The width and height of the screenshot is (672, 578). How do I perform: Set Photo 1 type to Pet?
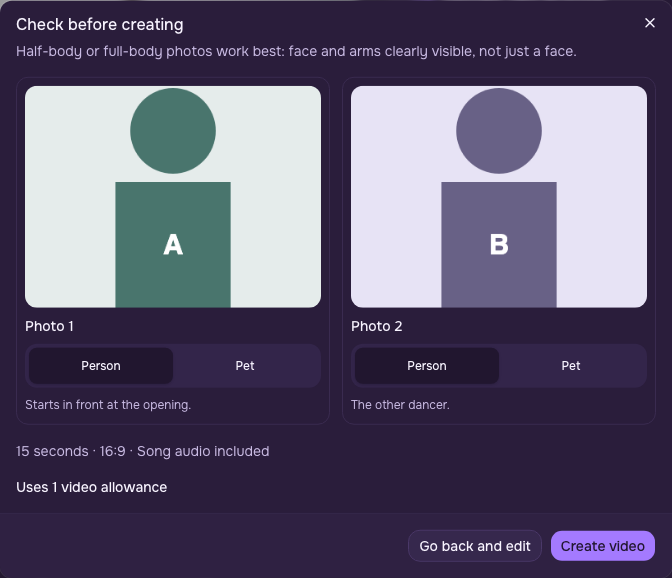(245, 366)
